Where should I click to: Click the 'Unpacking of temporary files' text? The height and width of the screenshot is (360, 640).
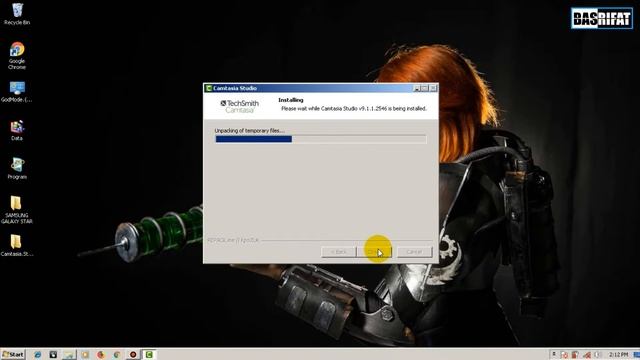pyautogui.click(x=249, y=131)
